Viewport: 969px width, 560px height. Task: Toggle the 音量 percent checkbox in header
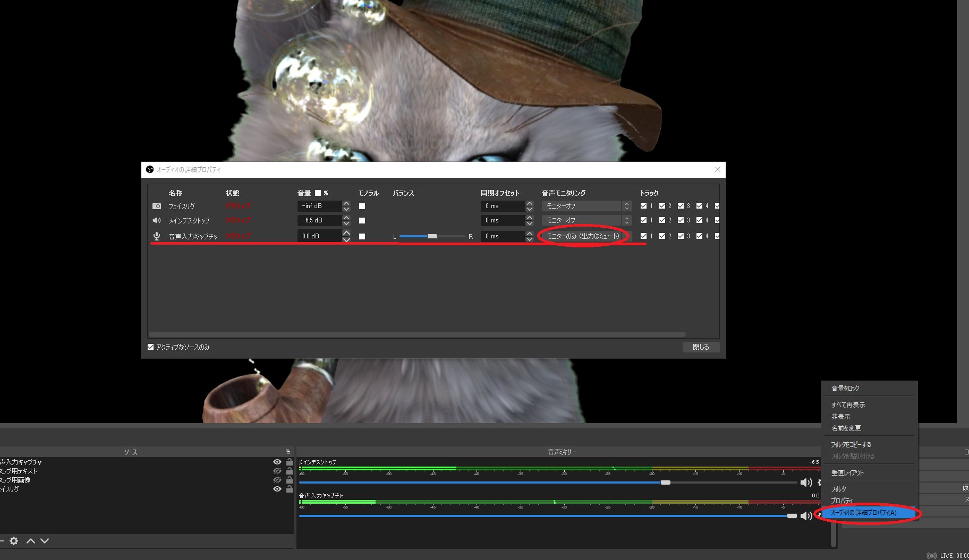point(318,193)
